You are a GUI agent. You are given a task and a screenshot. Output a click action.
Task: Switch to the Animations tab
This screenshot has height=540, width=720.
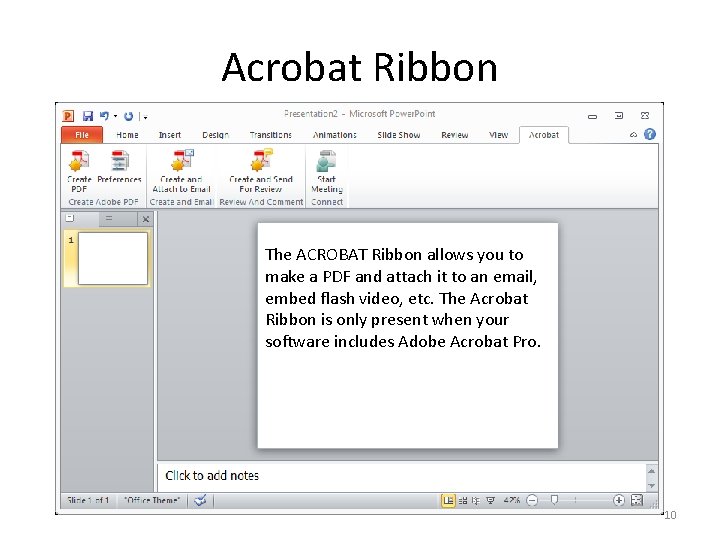tap(334, 135)
